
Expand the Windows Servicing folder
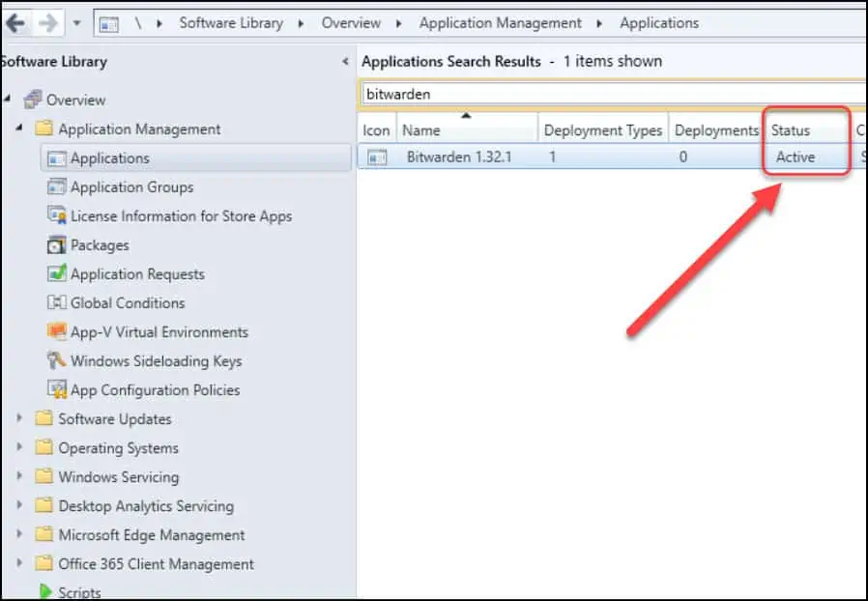[19, 476]
